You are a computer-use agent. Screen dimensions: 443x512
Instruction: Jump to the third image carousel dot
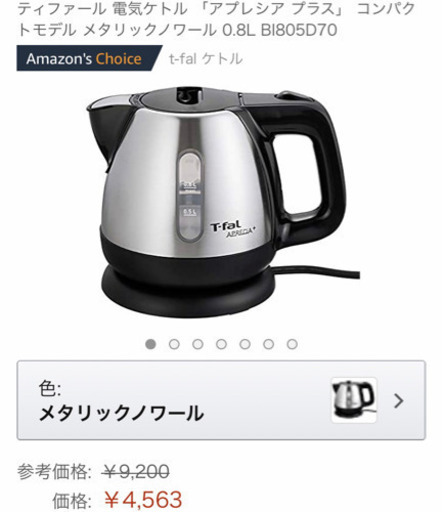(x=198, y=344)
